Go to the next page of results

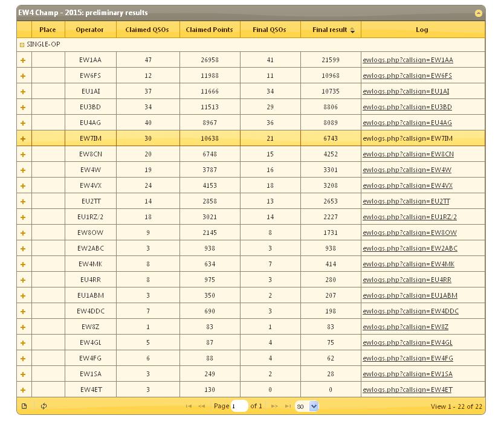[x=274, y=406]
